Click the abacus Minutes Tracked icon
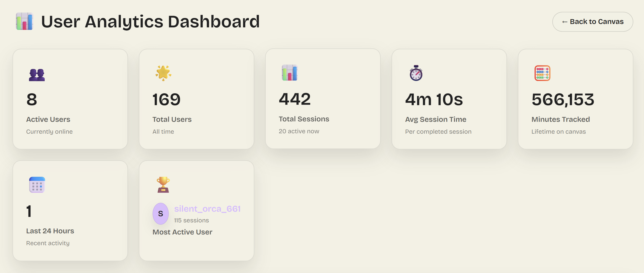The image size is (644, 273). pos(542,73)
